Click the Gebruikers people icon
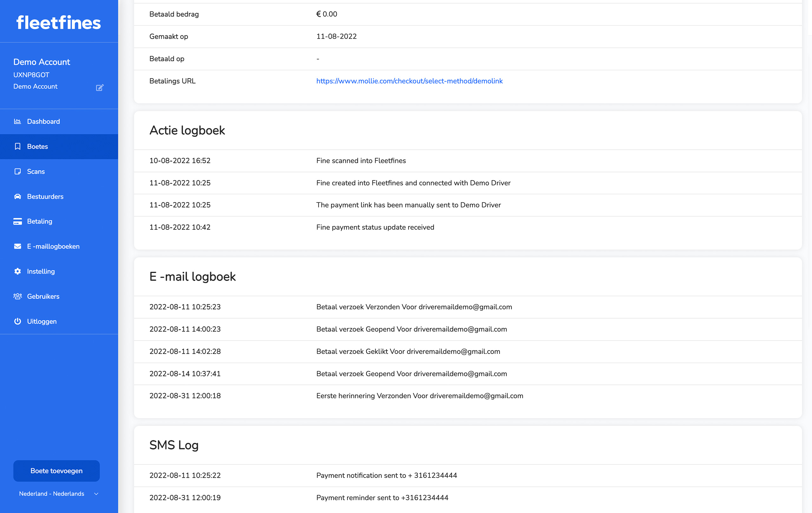Image resolution: width=812 pixels, height=513 pixels. pos(17,296)
